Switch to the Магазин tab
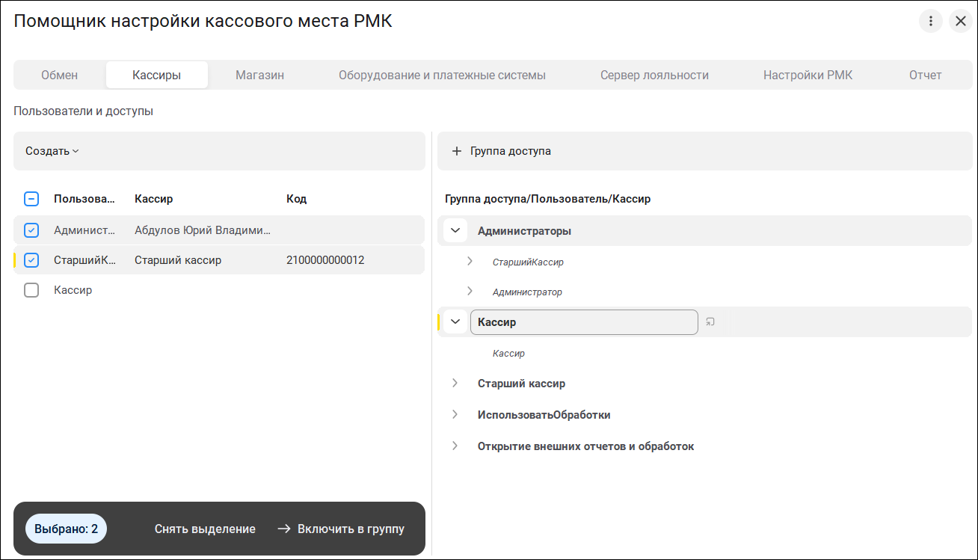Image resolution: width=978 pixels, height=560 pixels. click(x=259, y=75)
